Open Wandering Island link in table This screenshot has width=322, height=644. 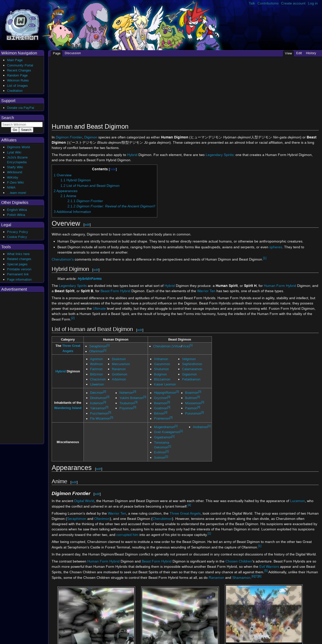pos(68,408)
